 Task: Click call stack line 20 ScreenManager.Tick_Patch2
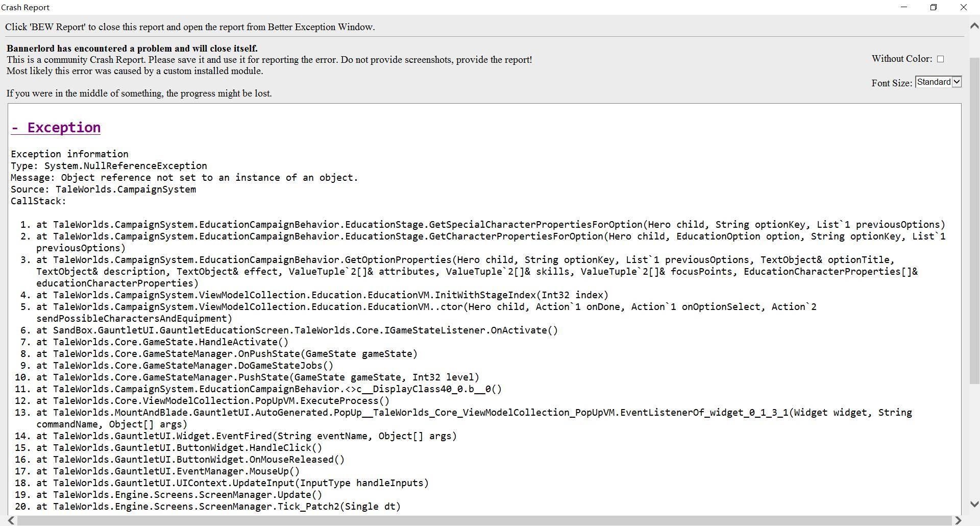(218, 507)
